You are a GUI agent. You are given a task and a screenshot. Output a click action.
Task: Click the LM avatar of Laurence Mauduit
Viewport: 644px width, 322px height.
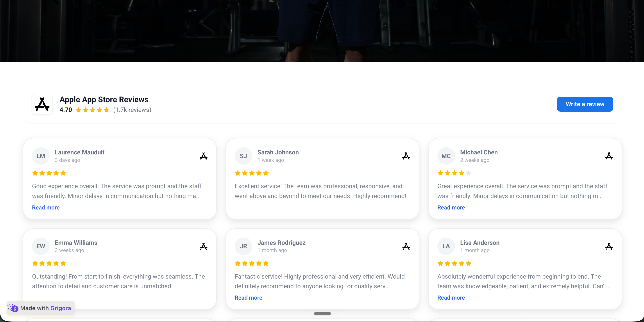coord(41,156)
